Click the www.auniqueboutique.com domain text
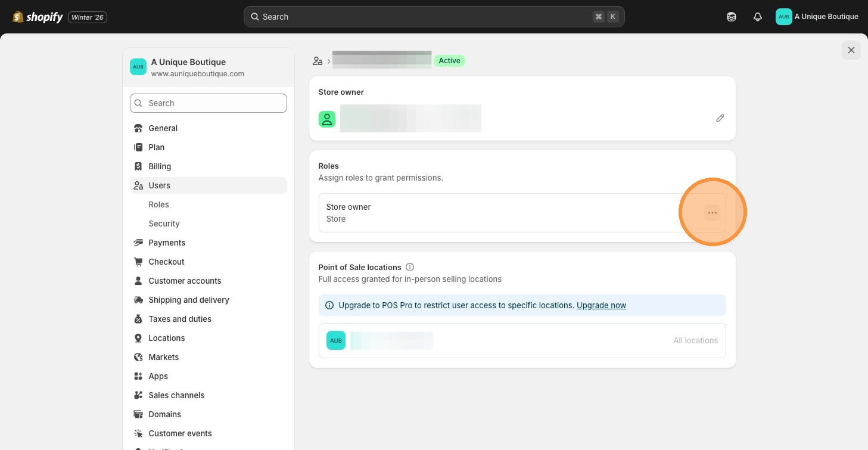The width and height of the screenshot is (868, 450). click(198, 74)
